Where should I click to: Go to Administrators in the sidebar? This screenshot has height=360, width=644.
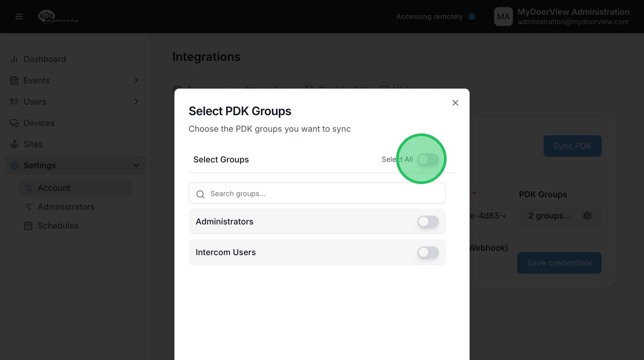pos(66,207)
